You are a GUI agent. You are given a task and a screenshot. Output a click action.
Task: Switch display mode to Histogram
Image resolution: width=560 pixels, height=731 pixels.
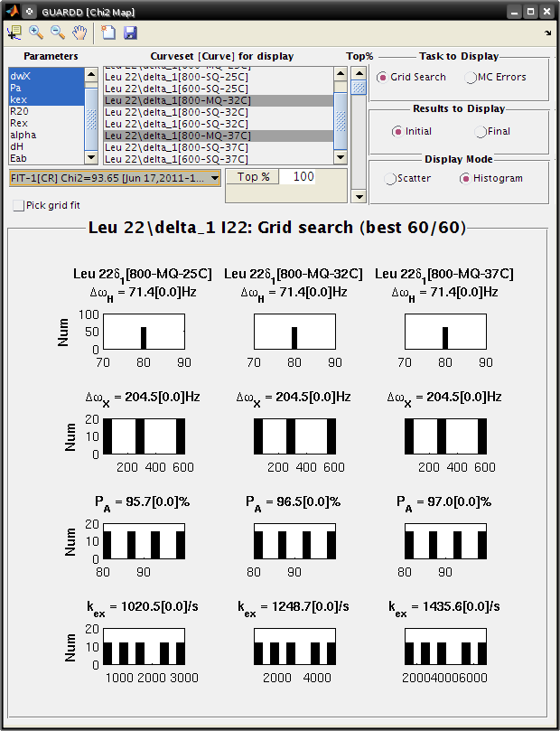pos(465,179)
